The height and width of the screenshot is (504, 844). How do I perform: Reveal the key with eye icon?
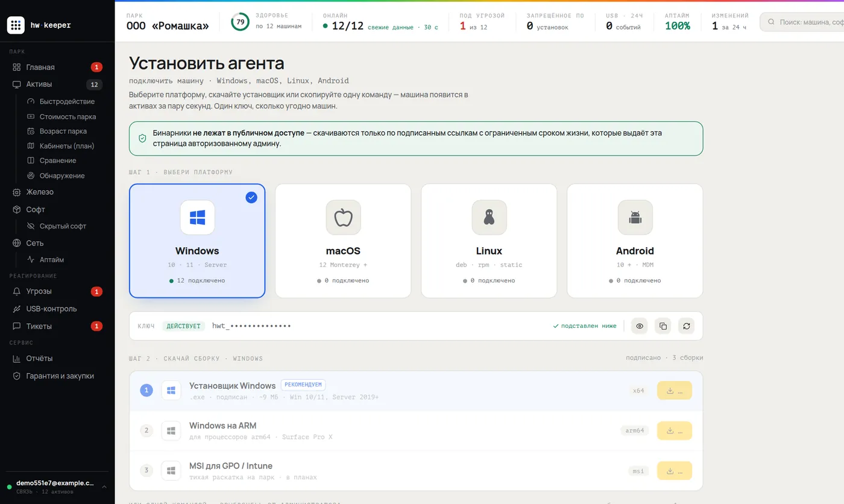click(640, 326)
